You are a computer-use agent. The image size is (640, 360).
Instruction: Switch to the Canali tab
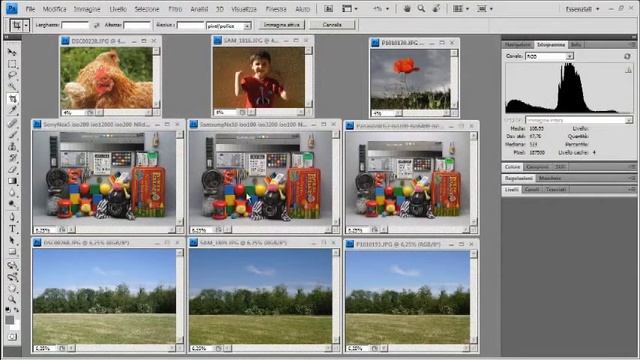tap(532, 189)
